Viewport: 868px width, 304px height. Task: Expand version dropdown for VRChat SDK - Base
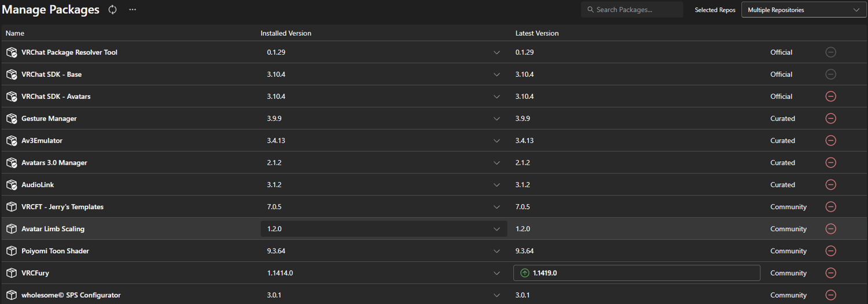496,75
